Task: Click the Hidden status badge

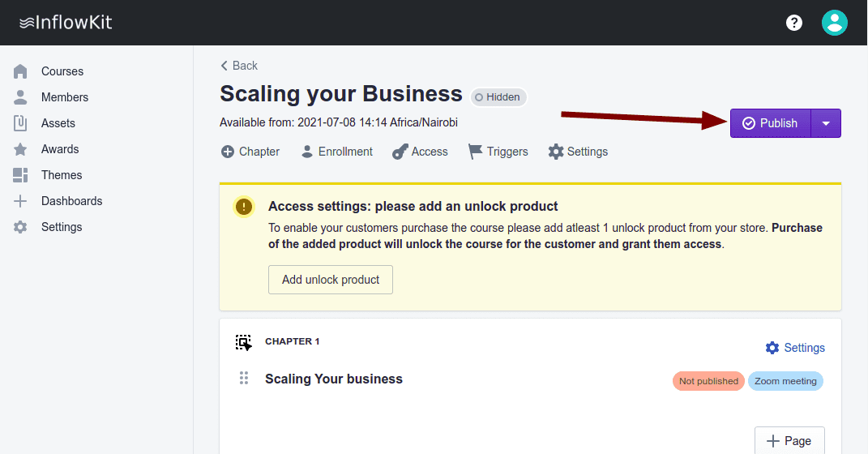Action: click(x=498, y=97)
